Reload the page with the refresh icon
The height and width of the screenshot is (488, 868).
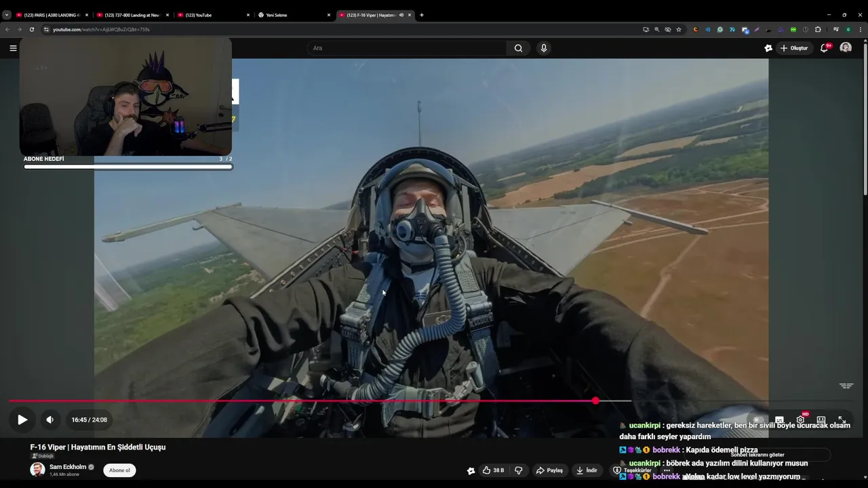(31, 29)
